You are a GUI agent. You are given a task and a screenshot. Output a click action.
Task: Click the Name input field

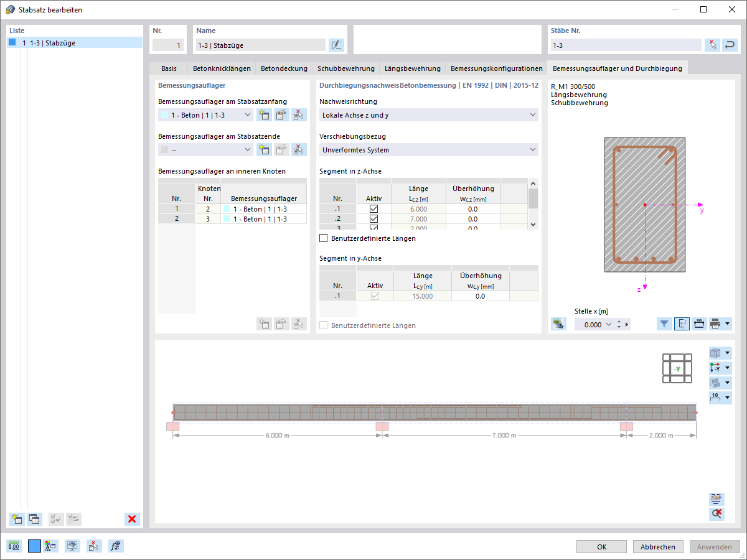[x=261, y=45]
